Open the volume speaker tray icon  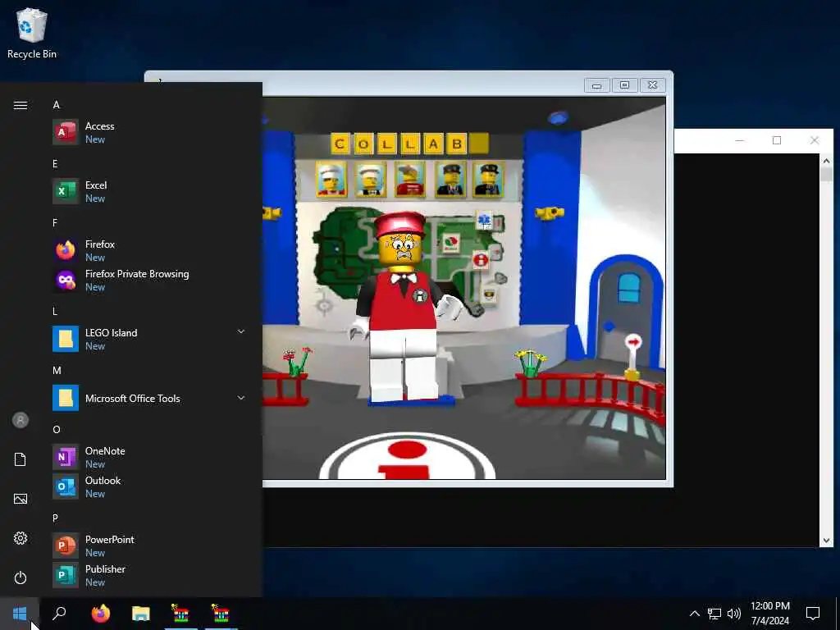pos(734,614)
